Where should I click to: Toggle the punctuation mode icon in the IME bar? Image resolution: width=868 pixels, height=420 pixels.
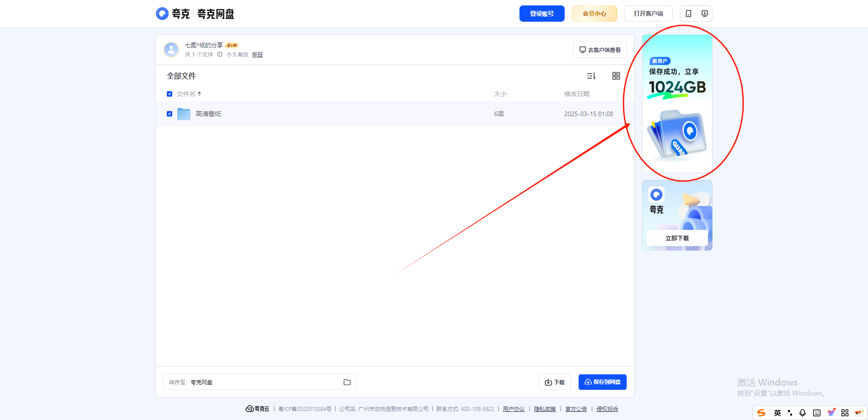[790, 413]
